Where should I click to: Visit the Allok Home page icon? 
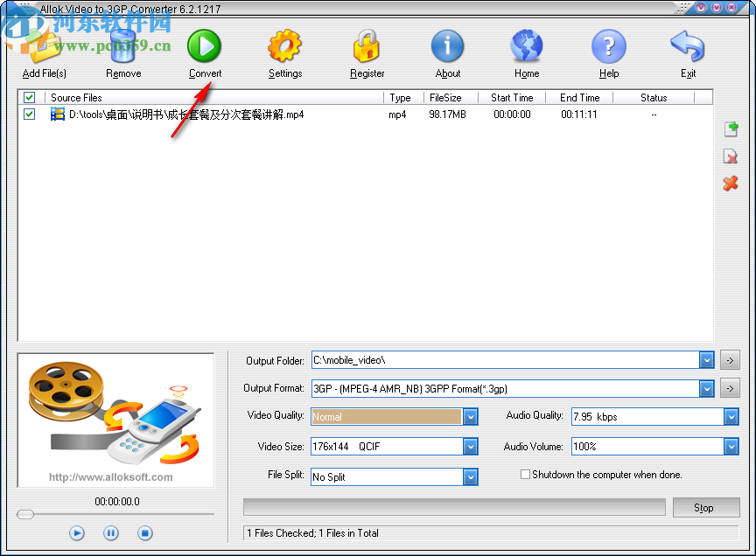tap(526, 44)
